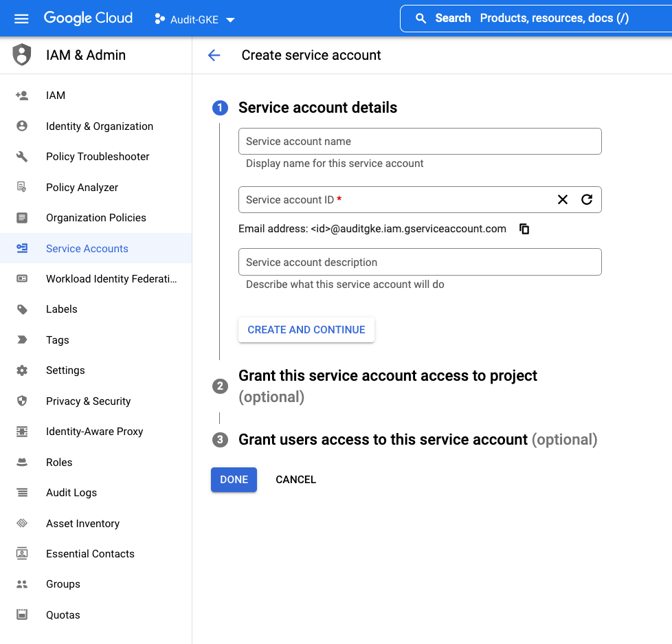Click the back arrow beside Create service account

[214, 56]
